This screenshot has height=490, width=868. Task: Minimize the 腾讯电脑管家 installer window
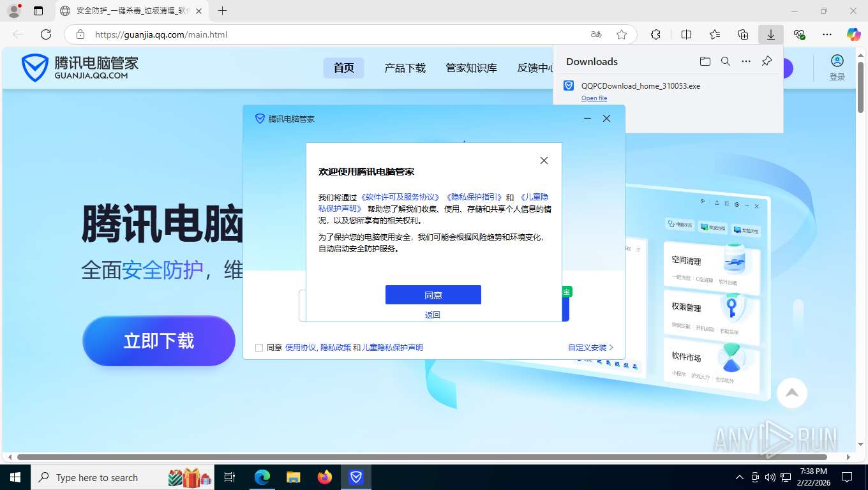[x=587, y=119]
